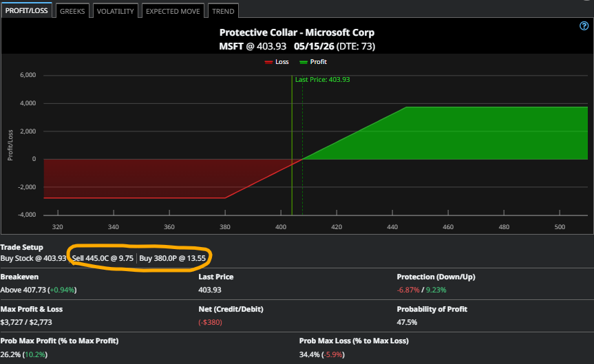Click the Prob Max Loss label
Viewport: 594px width, 364px height.
[354, 341]
